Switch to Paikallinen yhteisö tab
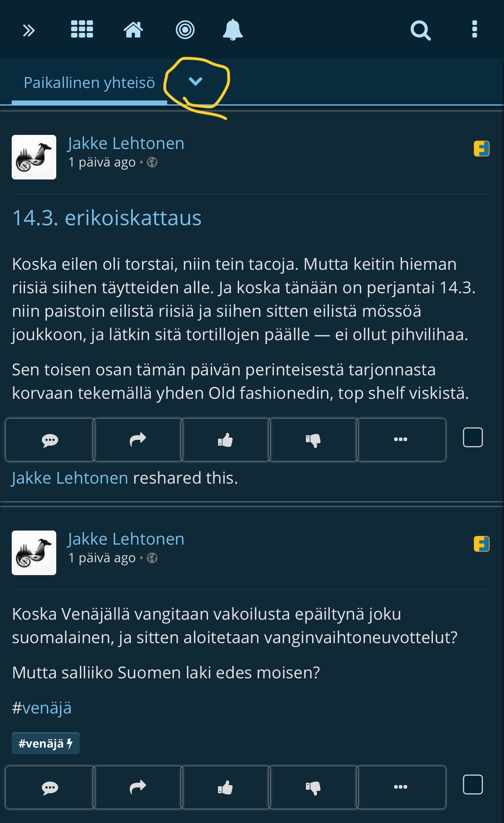This screenshot has height=823, width=504. (x=89, y=83)
